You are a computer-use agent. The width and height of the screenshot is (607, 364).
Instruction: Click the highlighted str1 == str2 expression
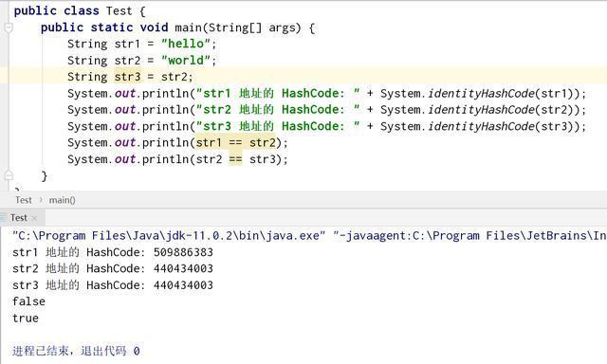[236, 143]
